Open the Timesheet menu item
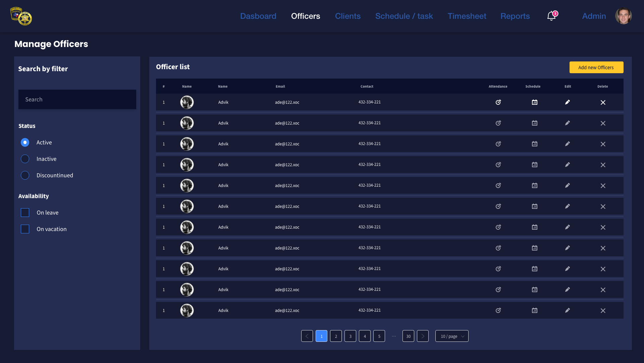644x363 pixels. (x=467, y=16)
